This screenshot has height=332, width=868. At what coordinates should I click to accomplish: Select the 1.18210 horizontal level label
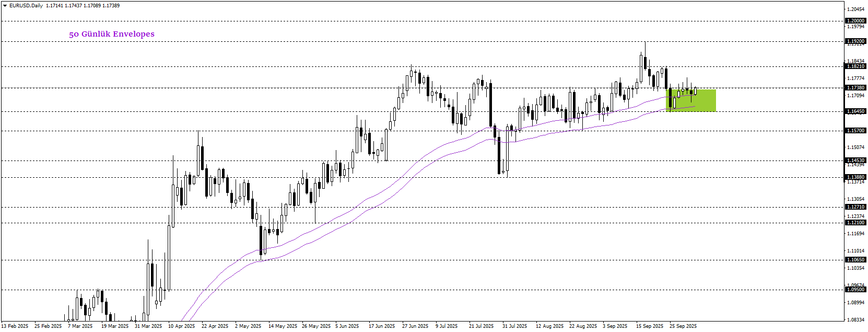point(855,66)
